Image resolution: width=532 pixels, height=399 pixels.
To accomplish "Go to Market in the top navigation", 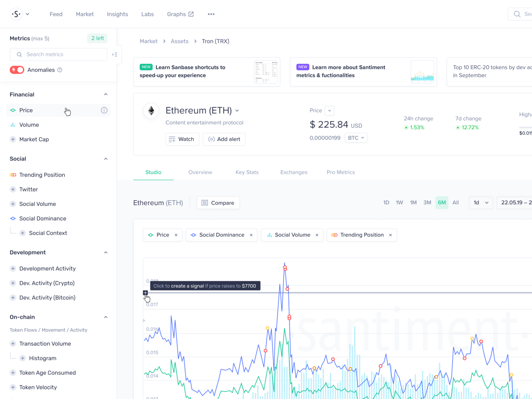I will pyautogui.click(x=85, y=14).
